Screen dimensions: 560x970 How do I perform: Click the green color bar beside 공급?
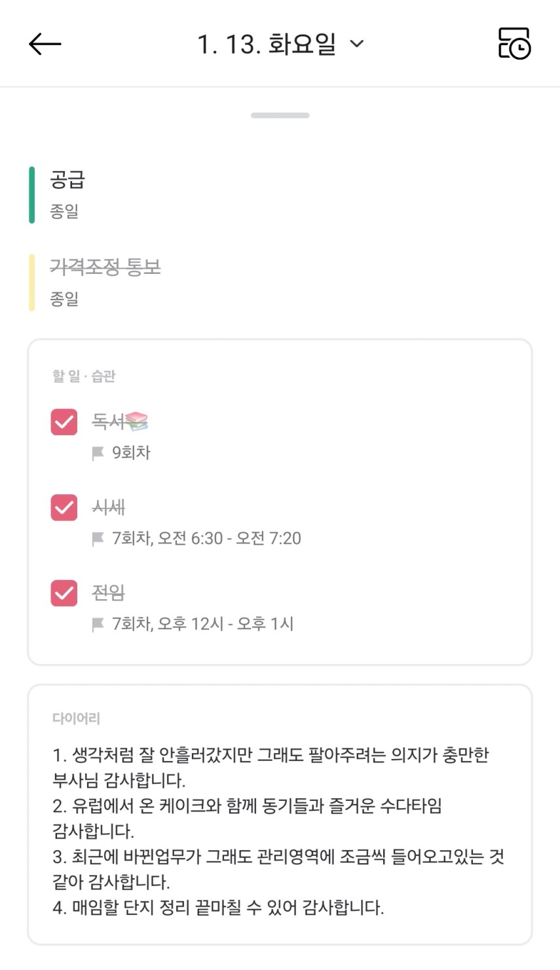(x=31, y=195)
